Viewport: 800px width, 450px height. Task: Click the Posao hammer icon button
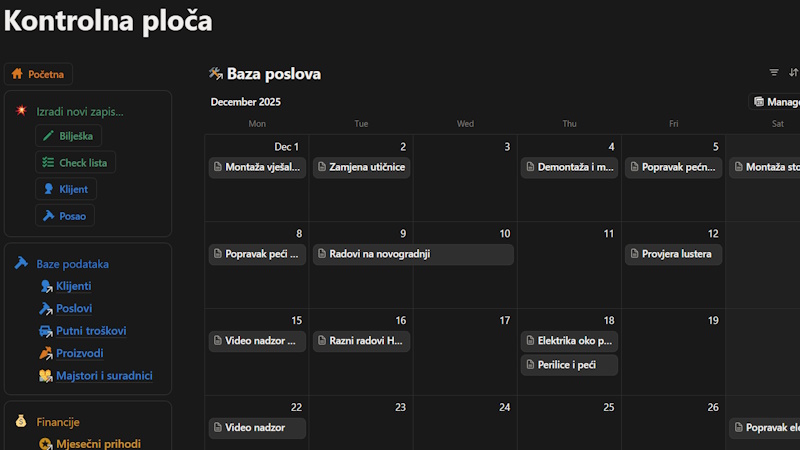(x=48, y=215)
